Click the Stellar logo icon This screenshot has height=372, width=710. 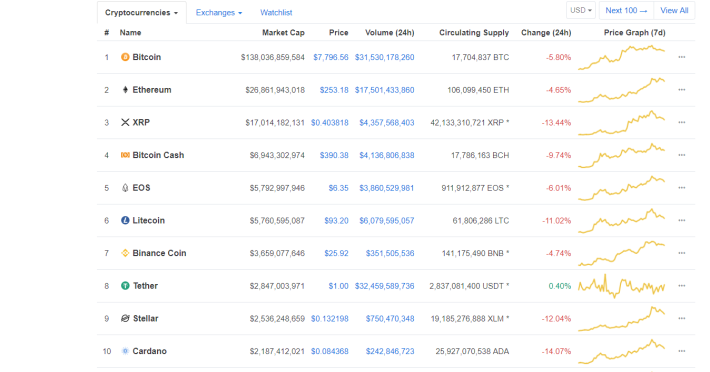pos(125,318)
